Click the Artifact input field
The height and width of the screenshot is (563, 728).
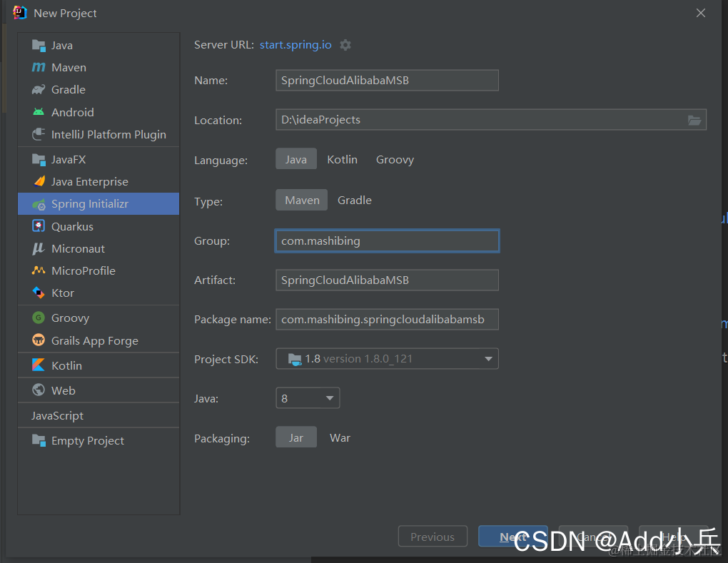click(388, 280)
